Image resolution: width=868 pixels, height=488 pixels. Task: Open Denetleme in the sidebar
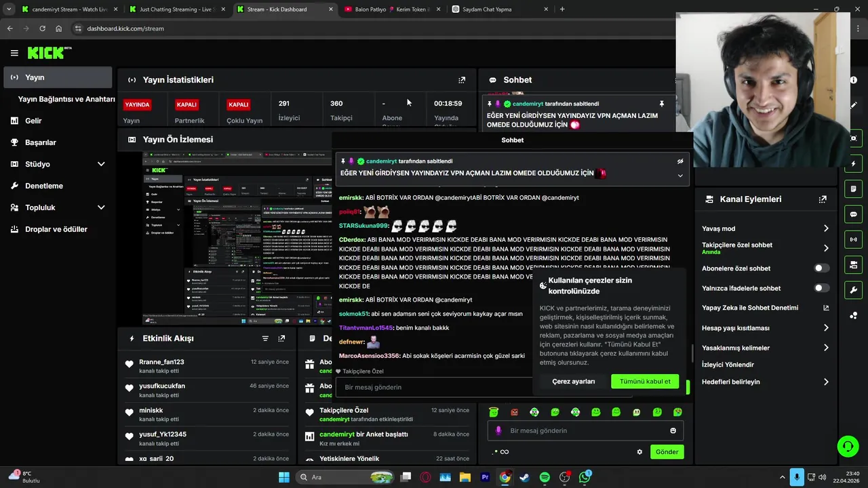coord(57,186)
